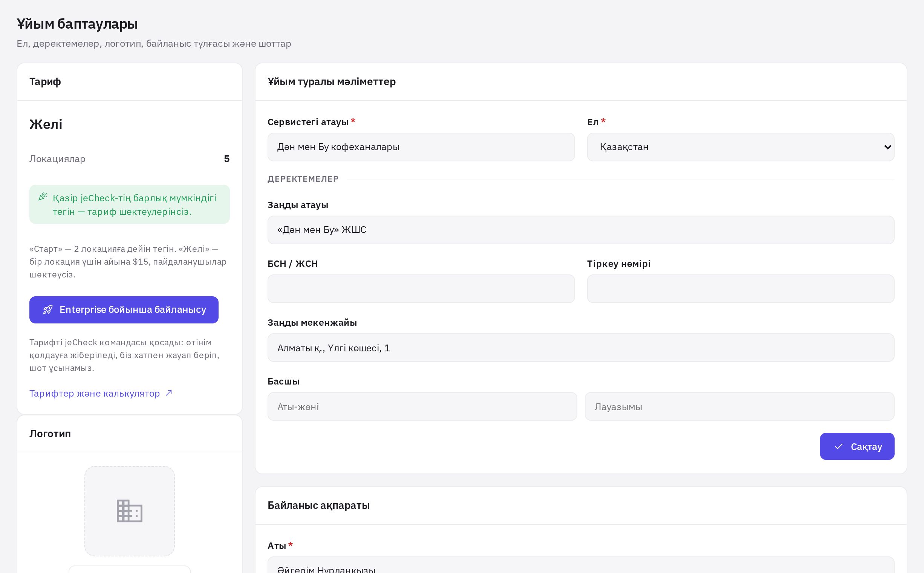Click the Желі tariff name

[x=46, y=124]
